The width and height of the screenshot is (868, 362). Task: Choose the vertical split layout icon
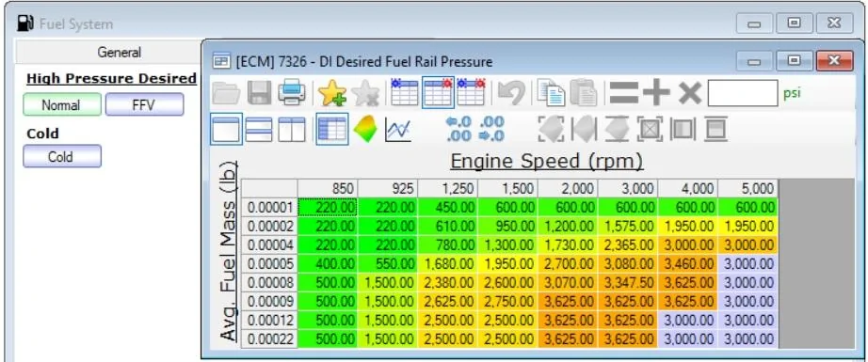[x=291, y=130]
